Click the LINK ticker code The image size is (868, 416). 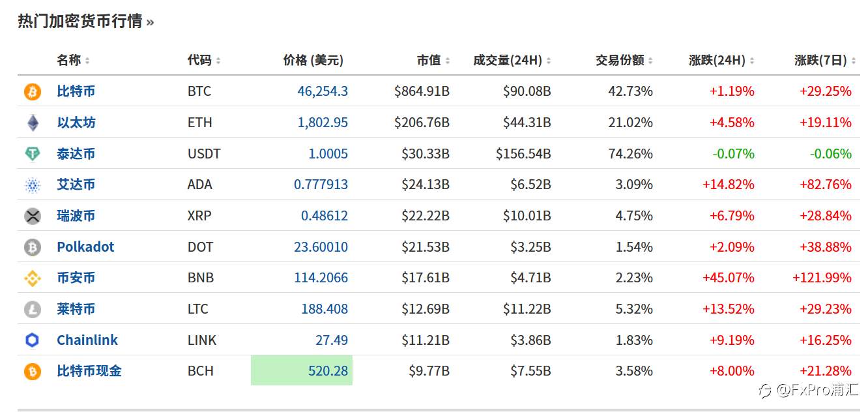click(202, 340)
